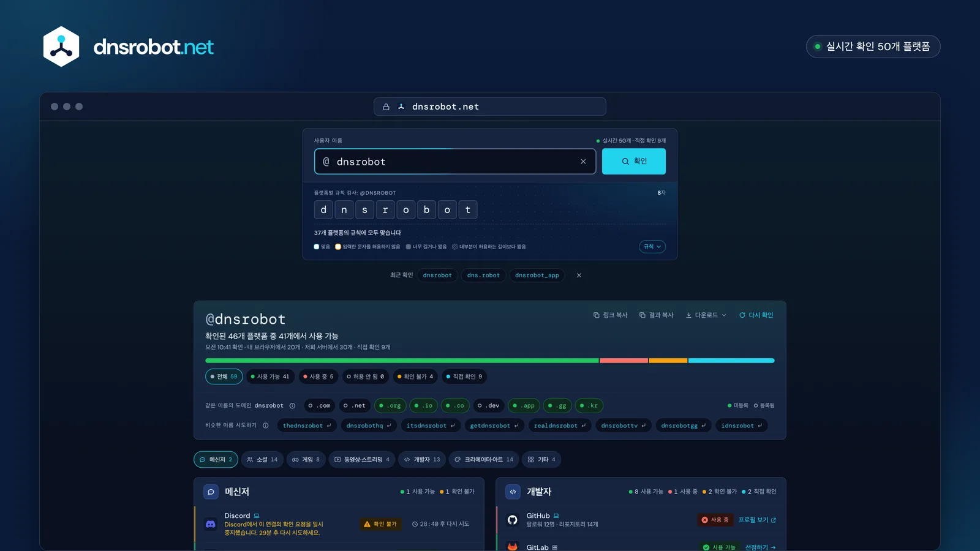
Task: Click the Discord platform icon
Action: pos(211,524)
